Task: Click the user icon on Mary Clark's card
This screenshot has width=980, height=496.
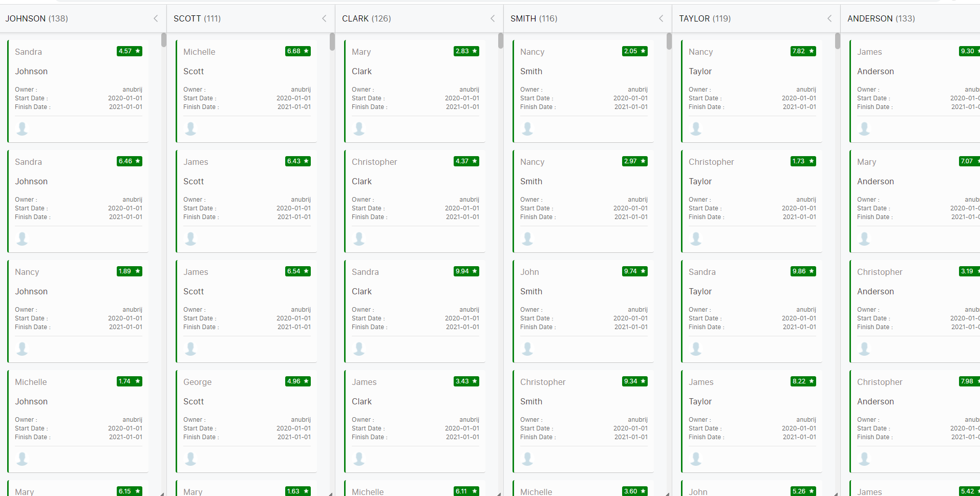Action: click(x=358, y=128)
